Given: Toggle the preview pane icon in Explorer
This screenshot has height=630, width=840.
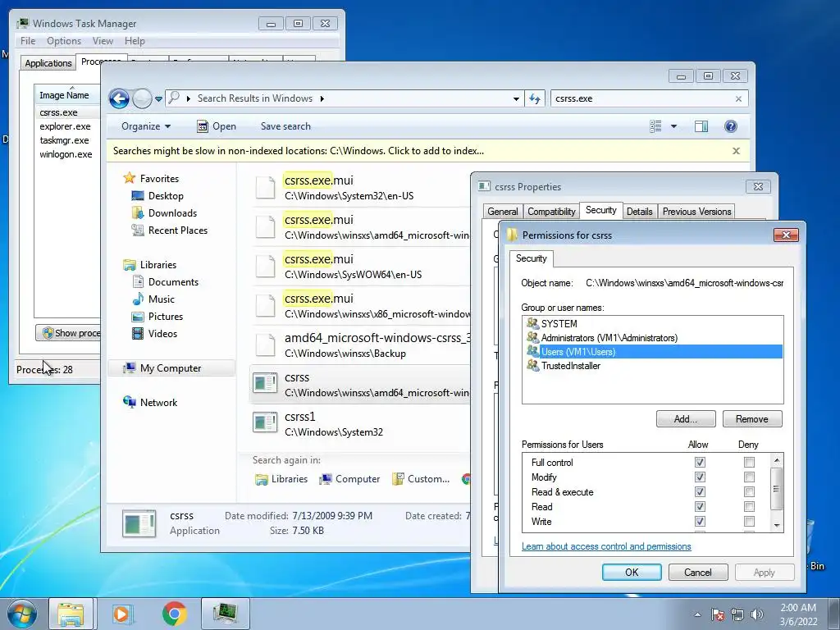Looking at the screenshot, I should (701, 126).
